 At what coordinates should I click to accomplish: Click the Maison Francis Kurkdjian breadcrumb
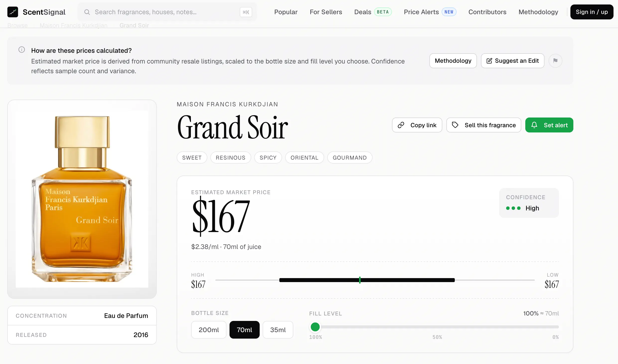74,25
